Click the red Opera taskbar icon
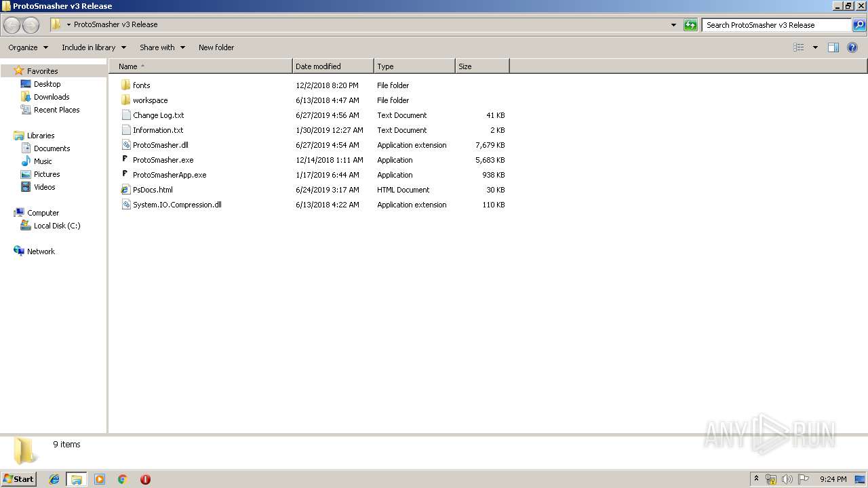The image size is (868, 488). pos(145,479)
